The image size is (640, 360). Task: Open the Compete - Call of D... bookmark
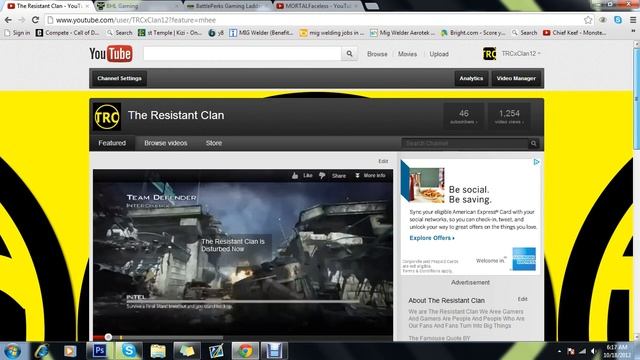pos(68,33)
